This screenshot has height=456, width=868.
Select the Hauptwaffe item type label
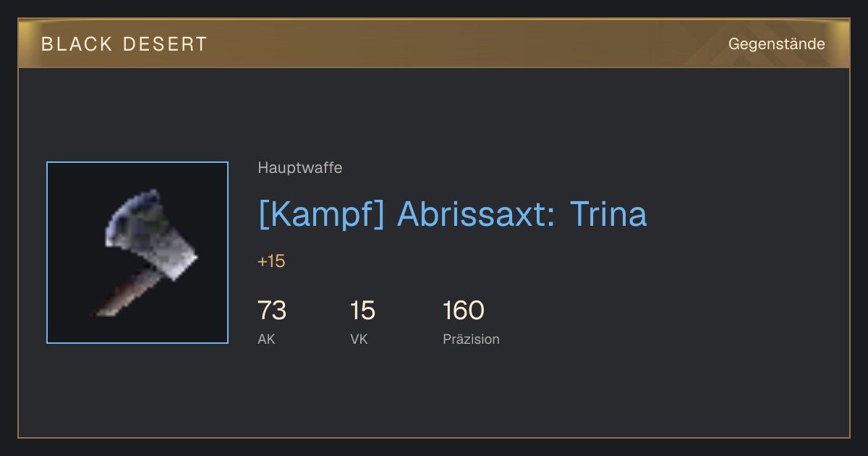[299, 168]
